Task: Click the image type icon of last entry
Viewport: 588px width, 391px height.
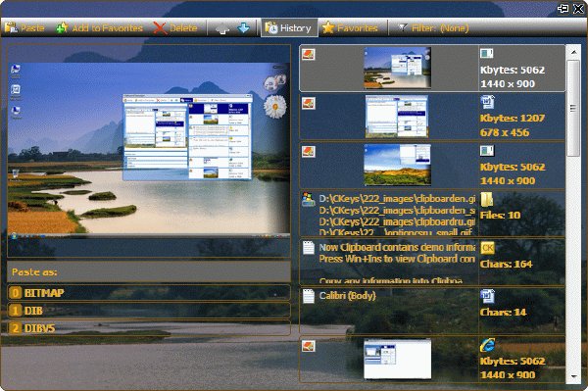Action: pyautogui.click(x=309, y=346)
